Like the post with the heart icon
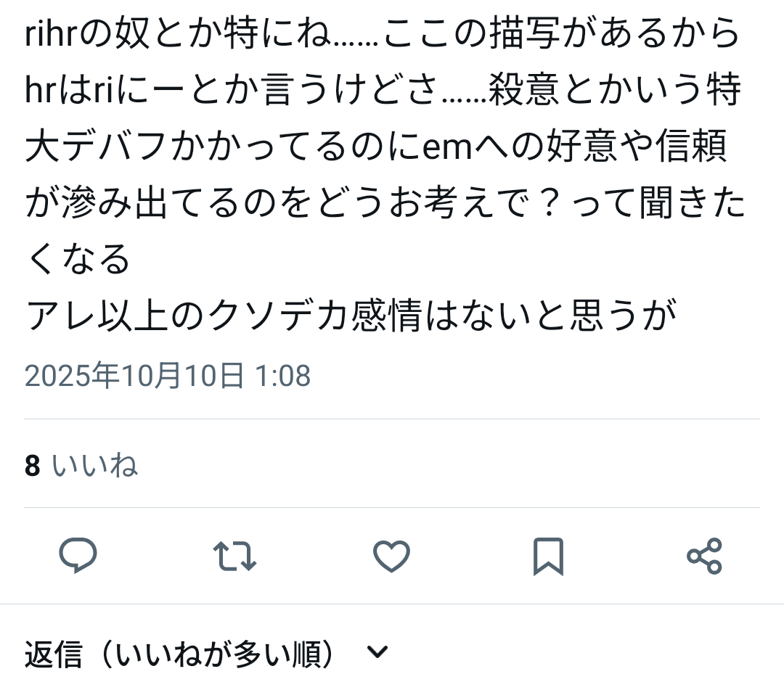Screen dimensions: 784x674 pos(391,556)
